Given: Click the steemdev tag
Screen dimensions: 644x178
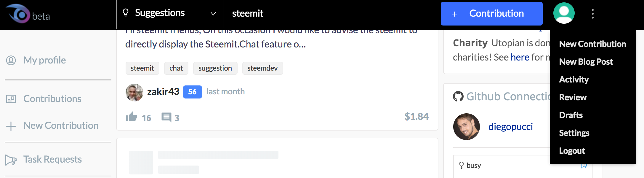Looking at the screenshot, I should (x=262, y=68).
